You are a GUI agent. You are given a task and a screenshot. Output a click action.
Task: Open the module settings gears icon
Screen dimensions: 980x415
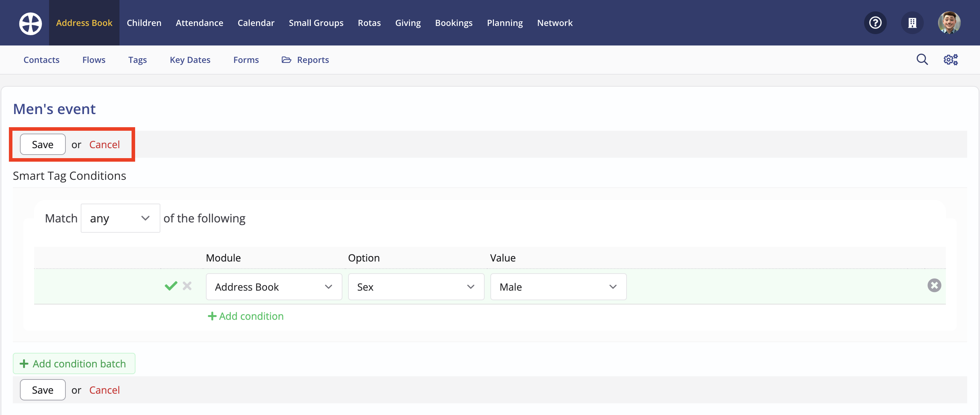950,59
